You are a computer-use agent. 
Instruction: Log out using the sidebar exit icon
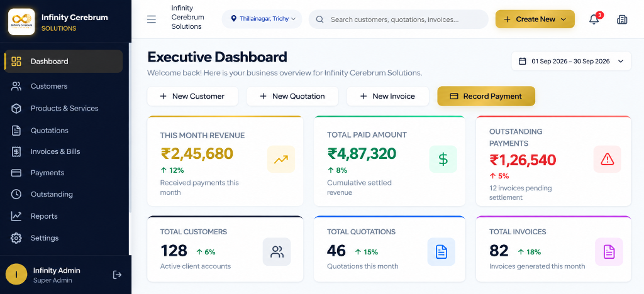coord(117,275)
